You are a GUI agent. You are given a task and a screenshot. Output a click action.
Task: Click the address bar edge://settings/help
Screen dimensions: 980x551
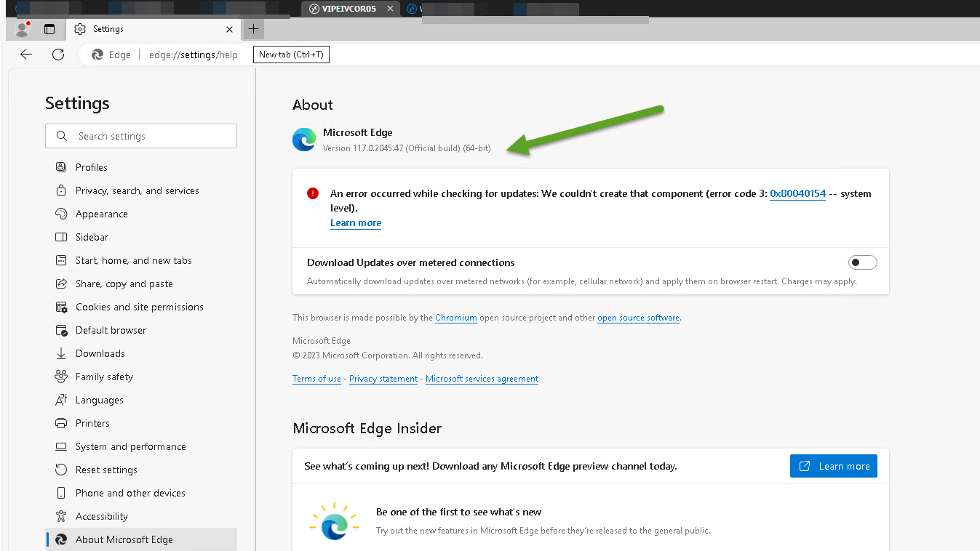[x=194, y=55]
